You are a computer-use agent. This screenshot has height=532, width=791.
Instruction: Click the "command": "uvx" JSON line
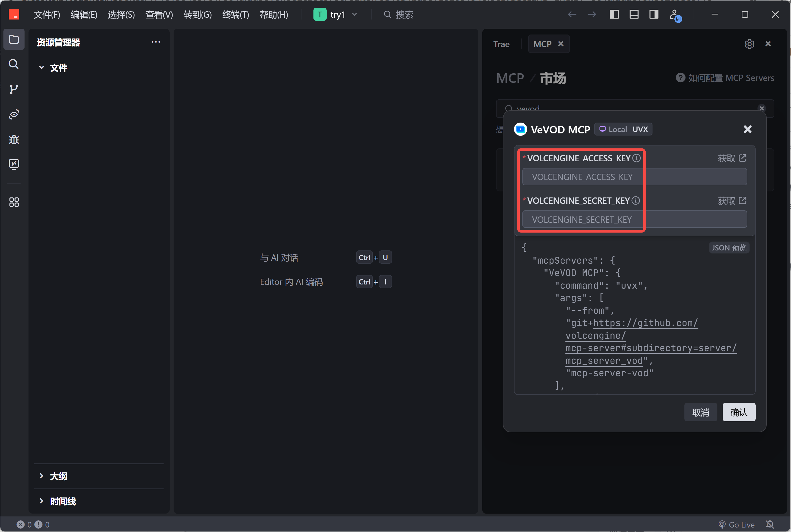601,286
